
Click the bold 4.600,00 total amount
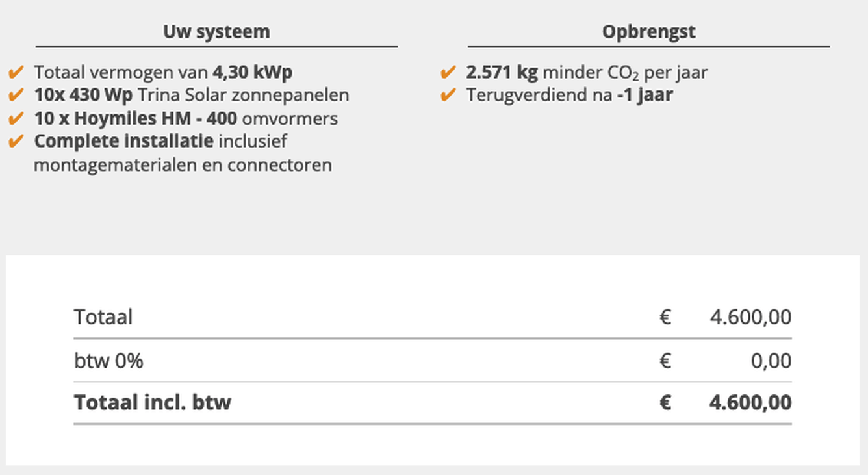[750, 403]
